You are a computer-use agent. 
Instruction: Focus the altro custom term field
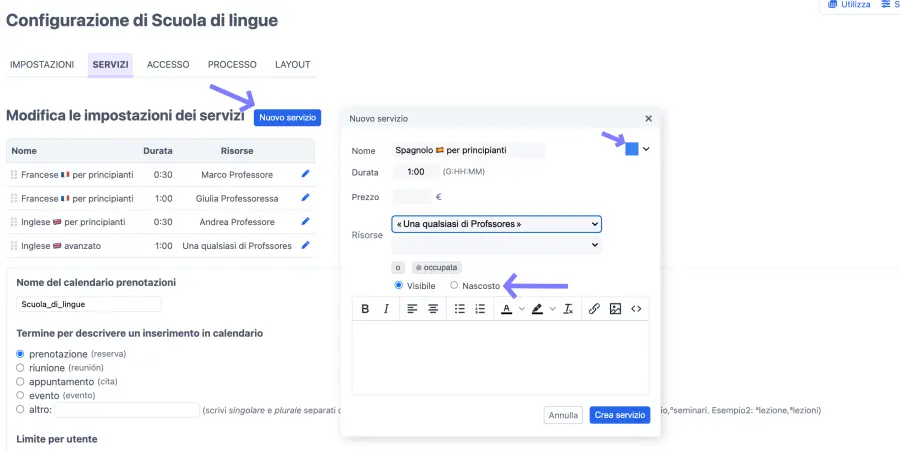point(127,410)
